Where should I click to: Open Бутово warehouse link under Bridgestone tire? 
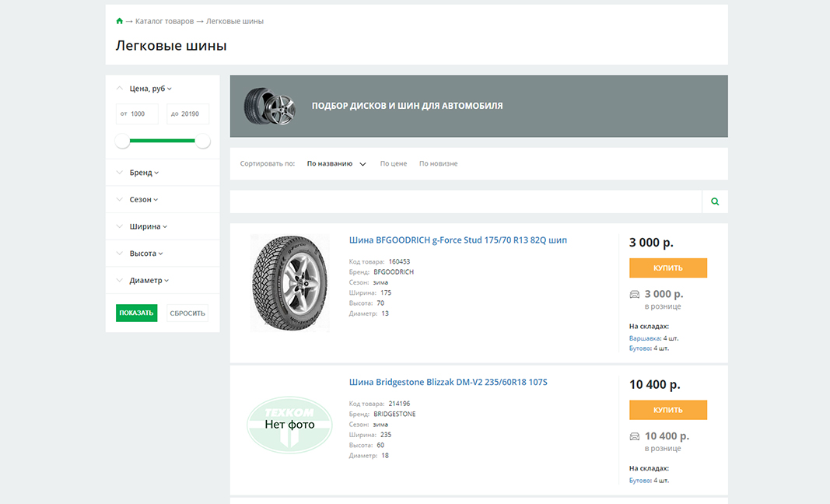pyautogui.click(x=639, y=481)
